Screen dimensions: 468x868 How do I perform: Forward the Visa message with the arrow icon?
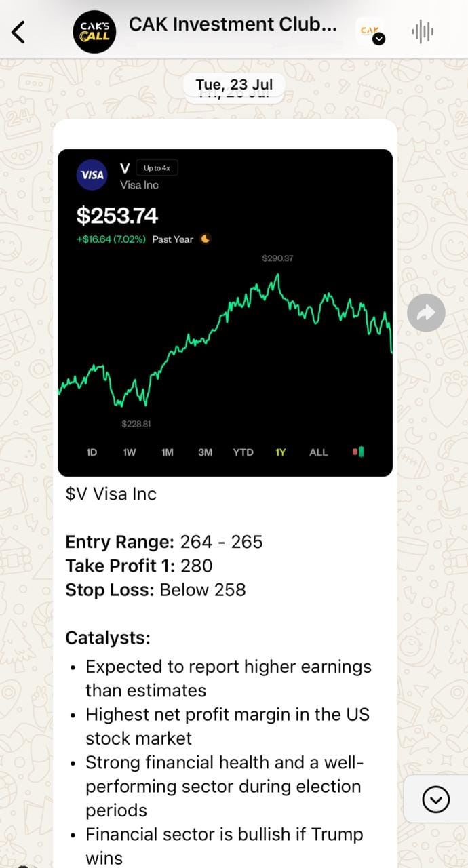click(426, 313)
